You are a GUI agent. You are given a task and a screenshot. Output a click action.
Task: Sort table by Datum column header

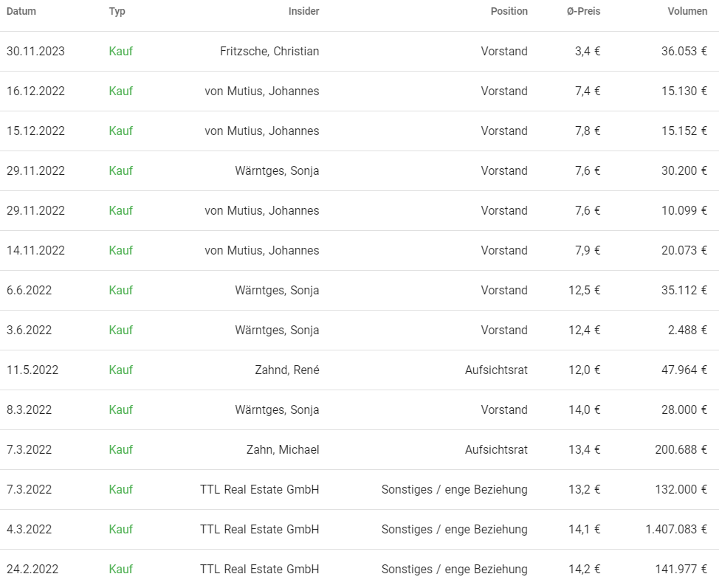(21, 12)
